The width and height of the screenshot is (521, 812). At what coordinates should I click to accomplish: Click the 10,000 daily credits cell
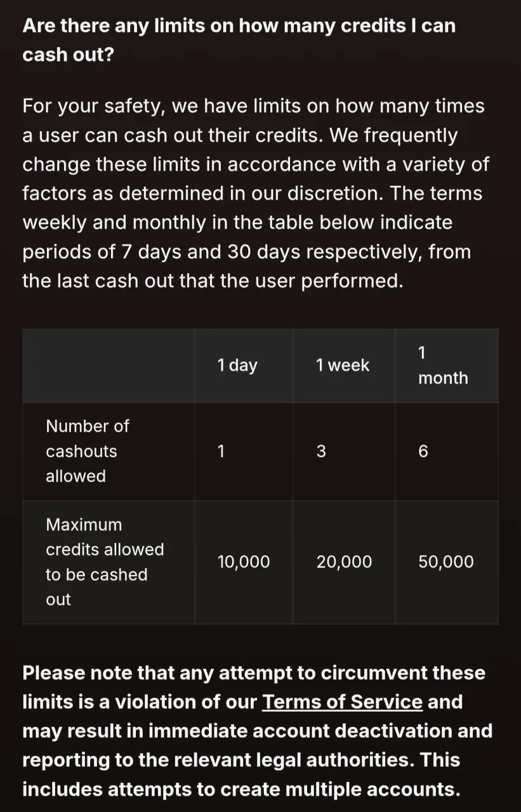click(x=244, y=562)
